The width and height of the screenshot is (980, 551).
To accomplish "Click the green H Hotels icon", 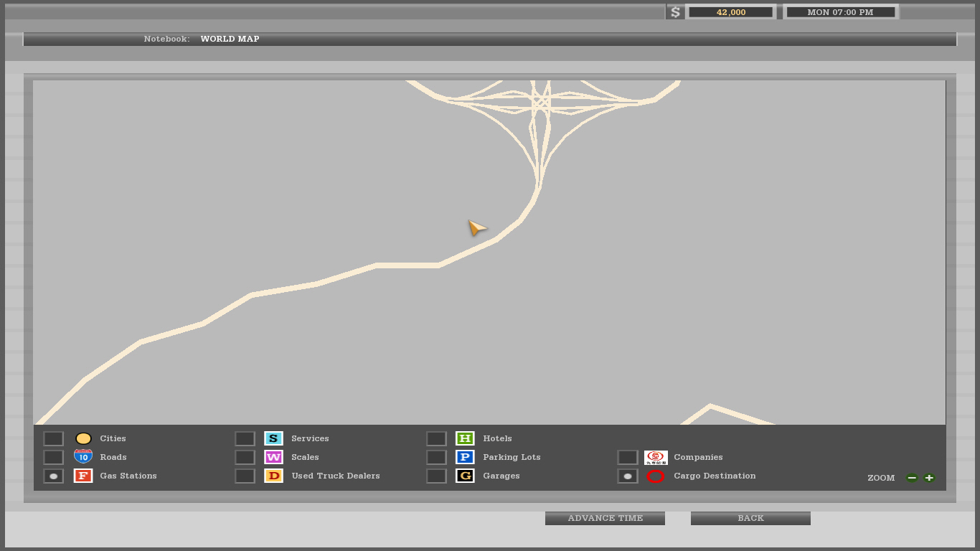I will coord(465,438).
